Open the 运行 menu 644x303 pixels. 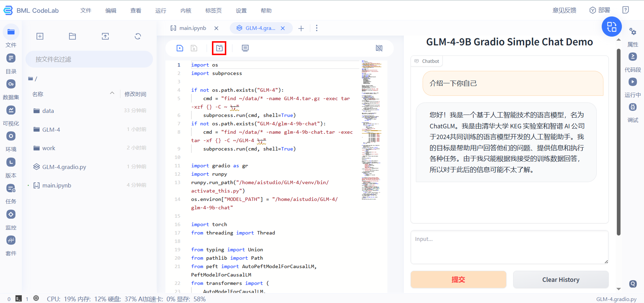tap(161, 11)
